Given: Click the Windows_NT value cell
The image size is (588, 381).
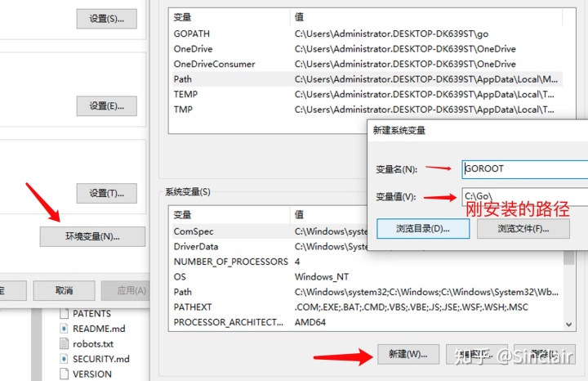Looking at the screenshot, I should [x=322, y=277].
